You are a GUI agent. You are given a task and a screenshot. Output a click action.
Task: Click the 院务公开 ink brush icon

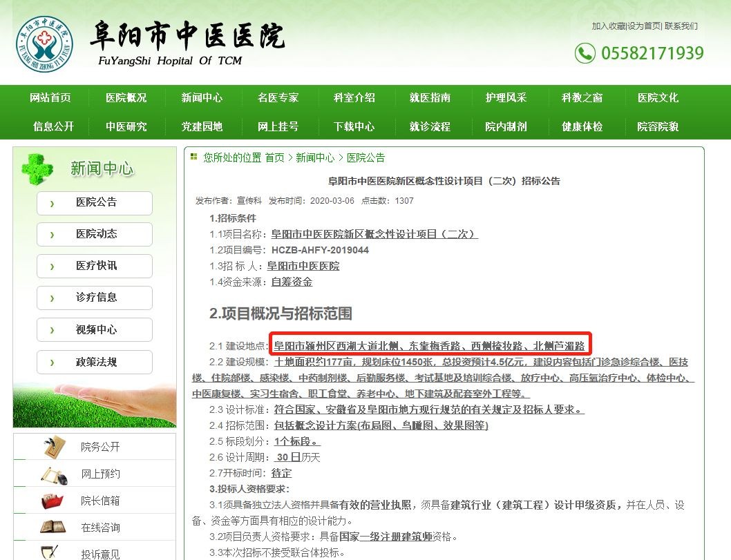(54, 447)
